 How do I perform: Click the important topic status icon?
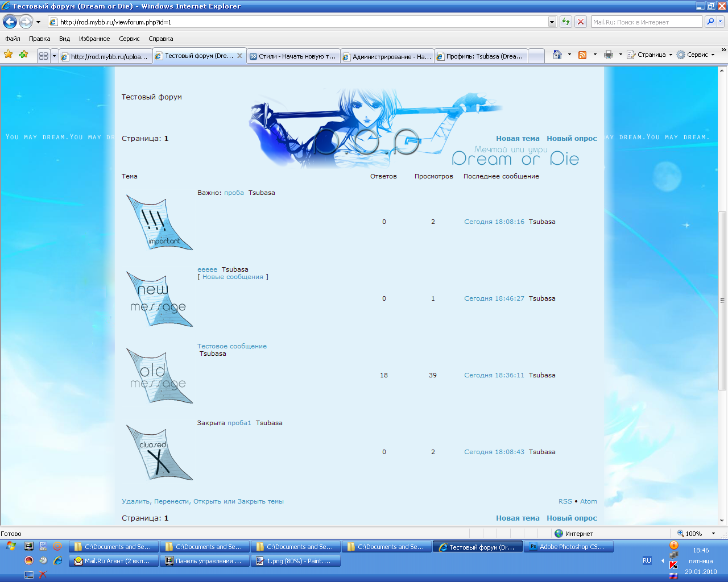pyautogui.click(x=159, y=223)
